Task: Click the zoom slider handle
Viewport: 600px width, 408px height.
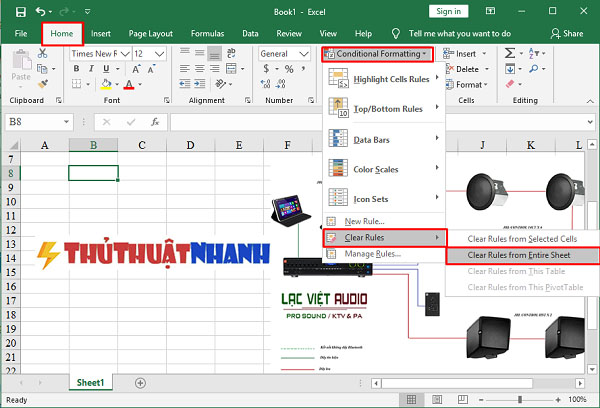Action: point(520,400)
